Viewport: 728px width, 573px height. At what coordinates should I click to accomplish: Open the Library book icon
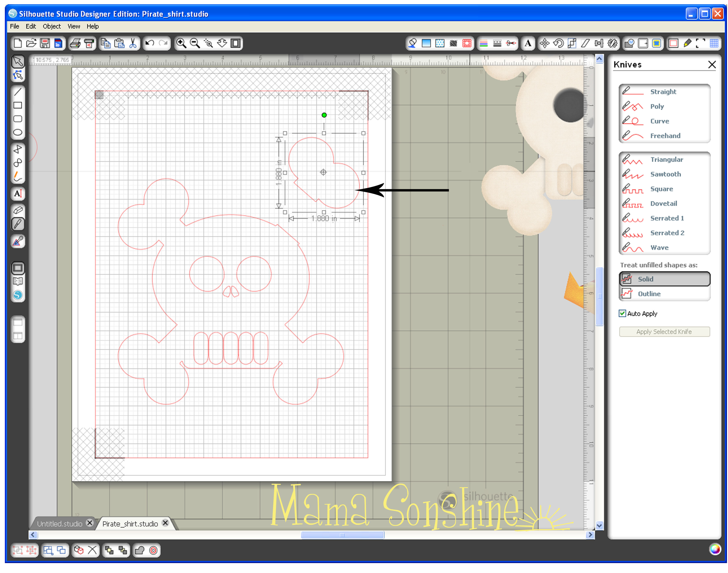[x=18, y=281]
